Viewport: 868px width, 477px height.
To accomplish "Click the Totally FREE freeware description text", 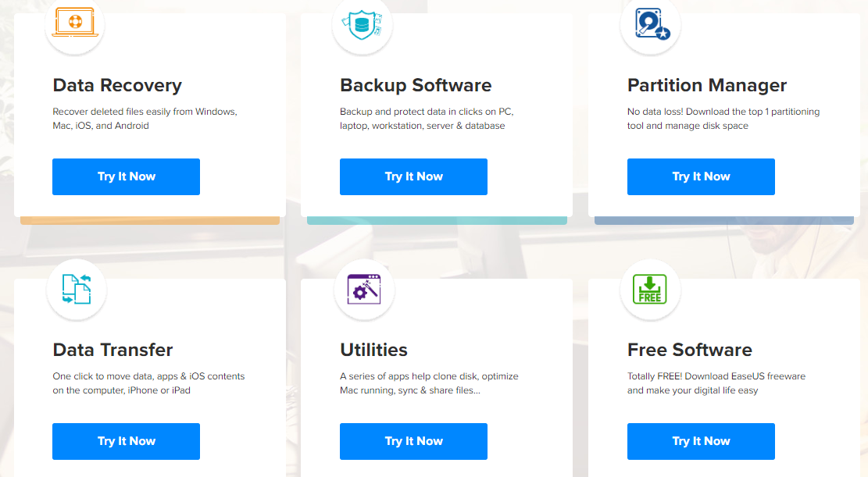I will click(716, 383).
